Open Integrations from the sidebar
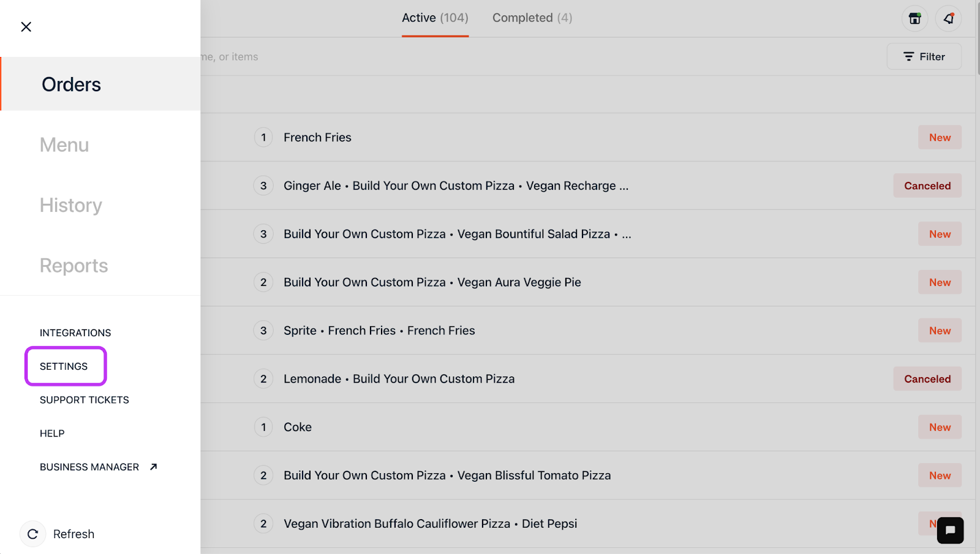980x554 pixels. click(75, 333)
